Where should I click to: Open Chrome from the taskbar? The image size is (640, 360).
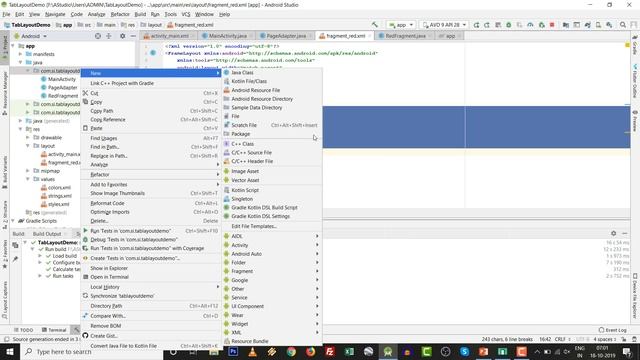pyautogui.click(x=291, y=352)
